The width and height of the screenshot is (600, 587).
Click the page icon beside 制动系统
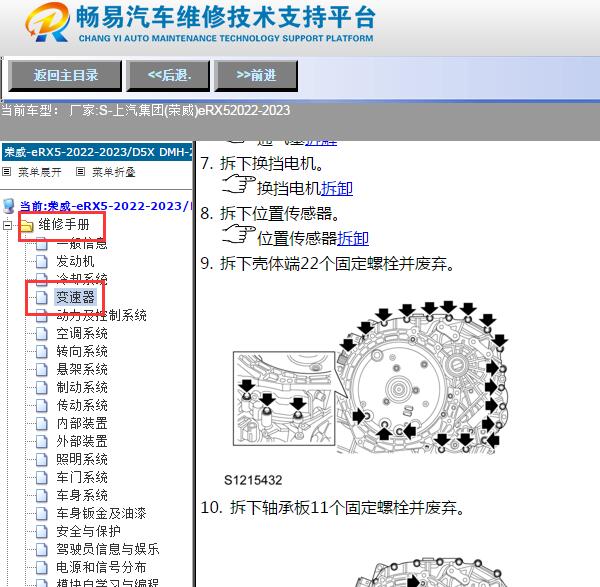42,388
